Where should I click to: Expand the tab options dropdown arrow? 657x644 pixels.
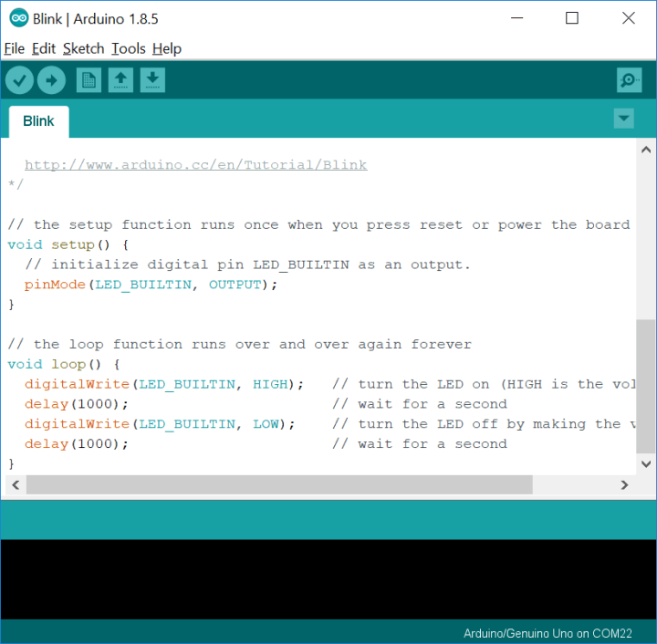[x=624, y=119]
